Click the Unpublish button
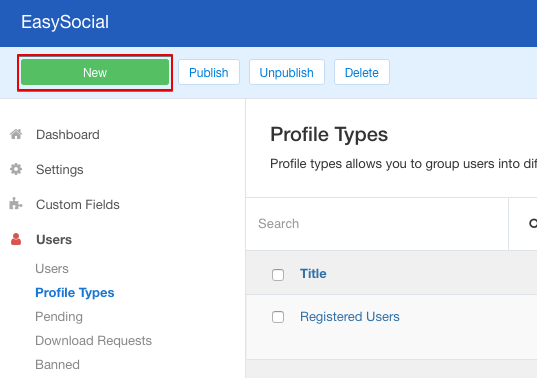 point(287,72)
